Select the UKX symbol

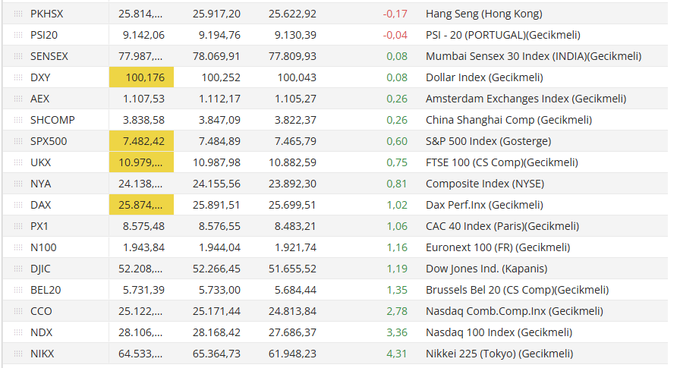click(40, 163)
